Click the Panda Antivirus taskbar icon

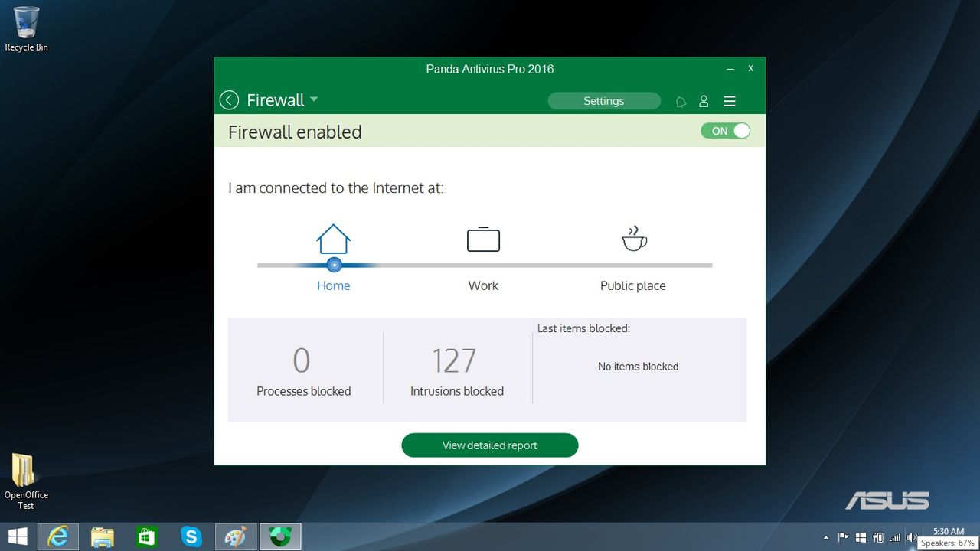pos(280,536)
